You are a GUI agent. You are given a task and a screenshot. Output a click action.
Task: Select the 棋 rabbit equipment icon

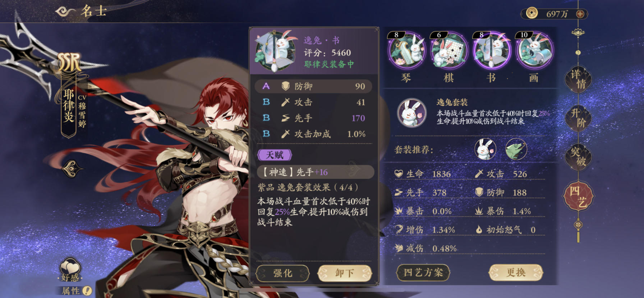[449, 50]
